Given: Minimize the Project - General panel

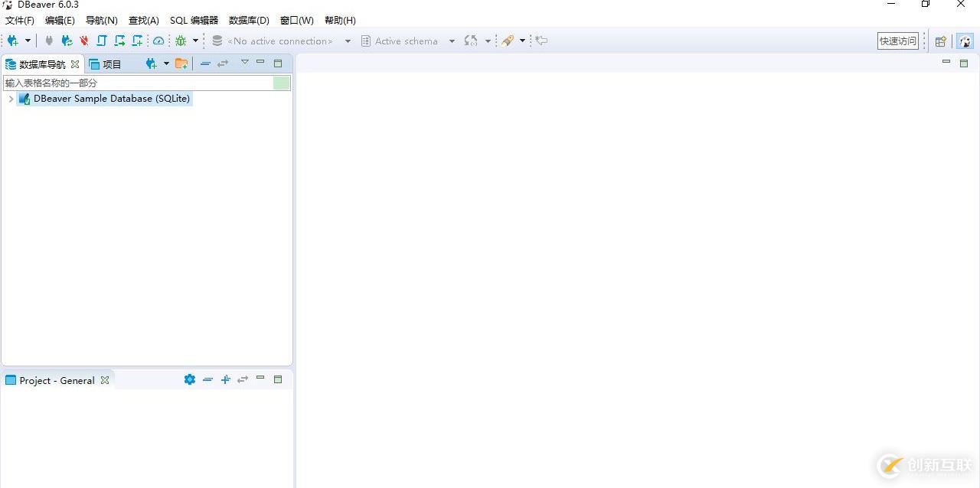Looking at the screenshot, I should pyautogui.click(x=260, y=378).
